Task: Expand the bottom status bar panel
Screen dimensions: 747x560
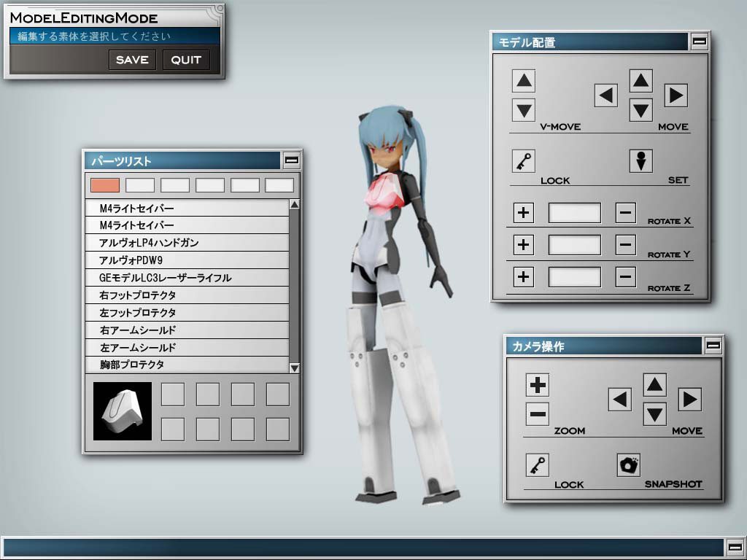Action: pos(735,548)
